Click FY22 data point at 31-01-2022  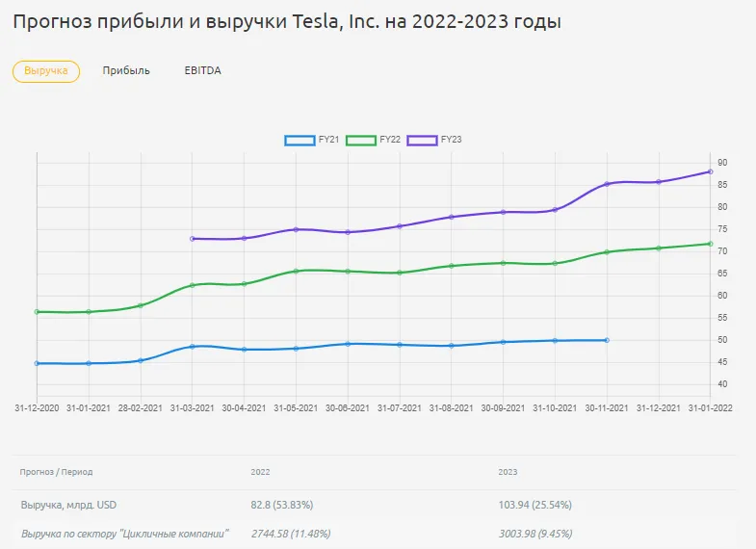(710, 244)
